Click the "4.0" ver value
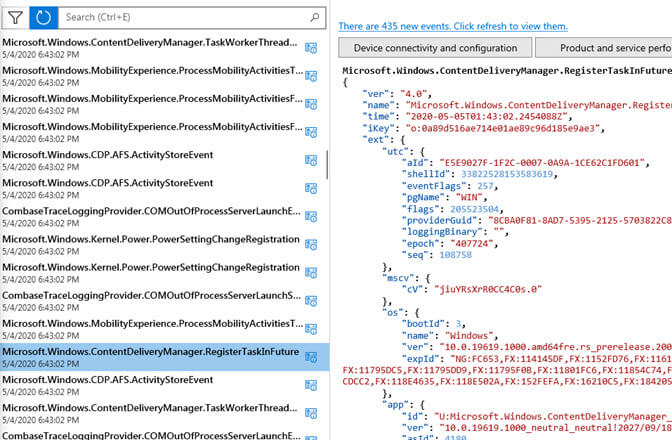Image resolution: width=672 pixels, height=440 pixels. 414,93
